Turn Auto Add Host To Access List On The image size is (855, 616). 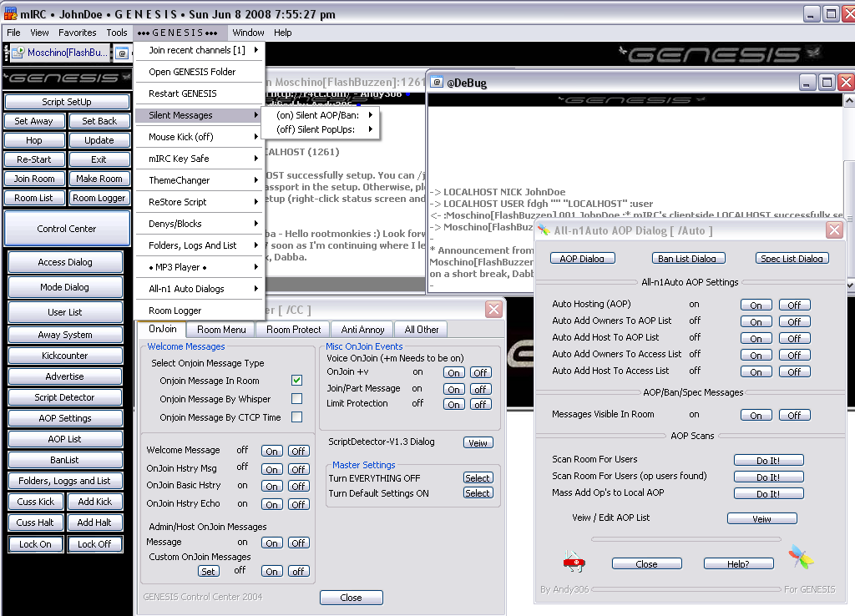756,371
